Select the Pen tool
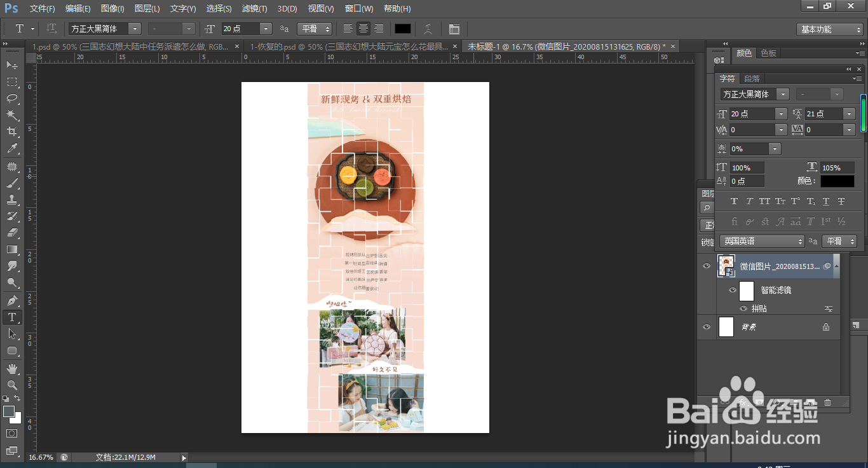The width and height of the screenshot is (868, 468). click(12, 300)
